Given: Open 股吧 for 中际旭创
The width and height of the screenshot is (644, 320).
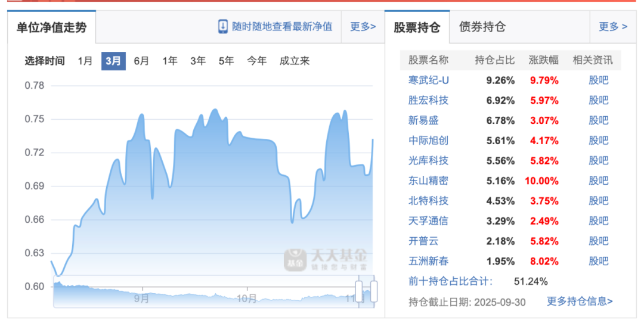Looking at the screenshot, I should [x=599, y=141].
